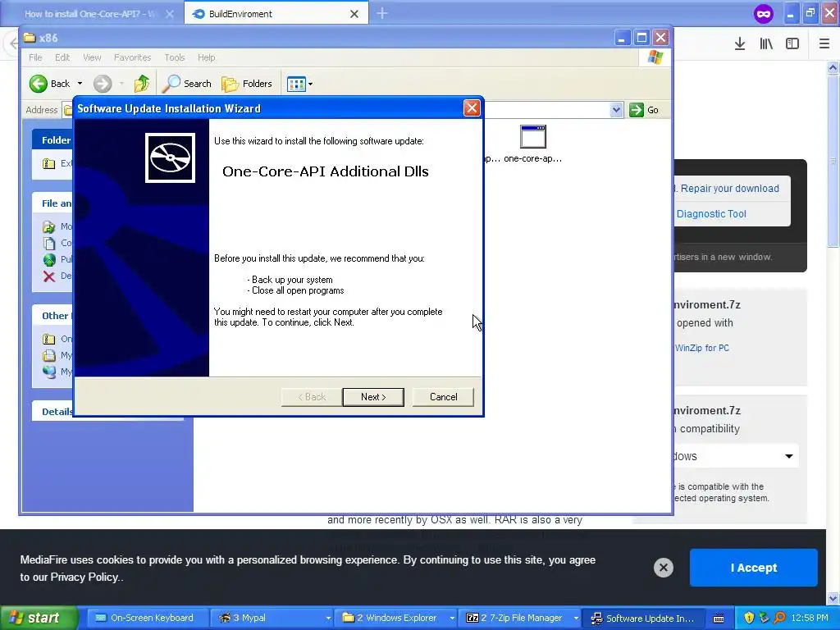Open Search in Explorer toolbar

(x=187, y=84)
